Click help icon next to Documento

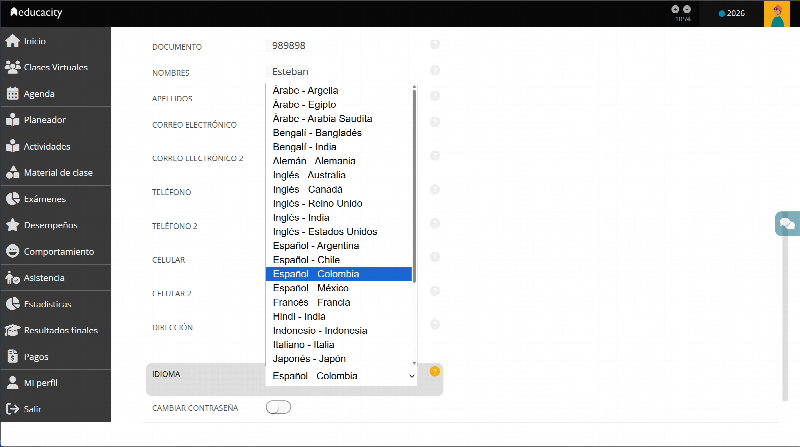coord(435,44)
